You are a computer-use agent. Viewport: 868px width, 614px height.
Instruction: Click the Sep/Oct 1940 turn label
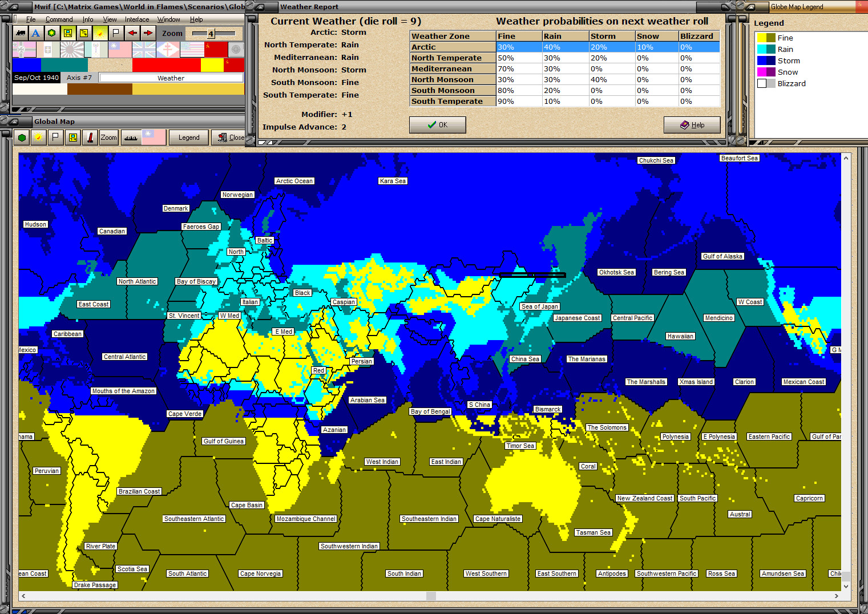tap(37, 78)
